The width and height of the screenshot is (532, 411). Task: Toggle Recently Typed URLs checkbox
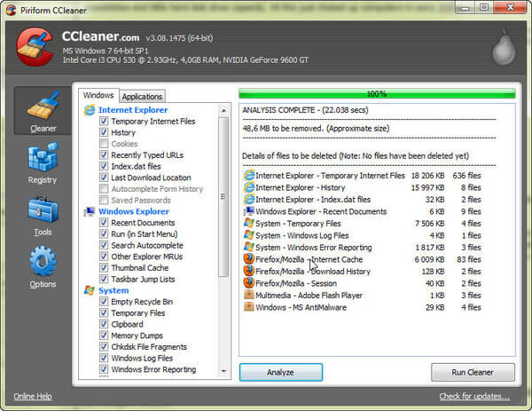pos(104,154)
